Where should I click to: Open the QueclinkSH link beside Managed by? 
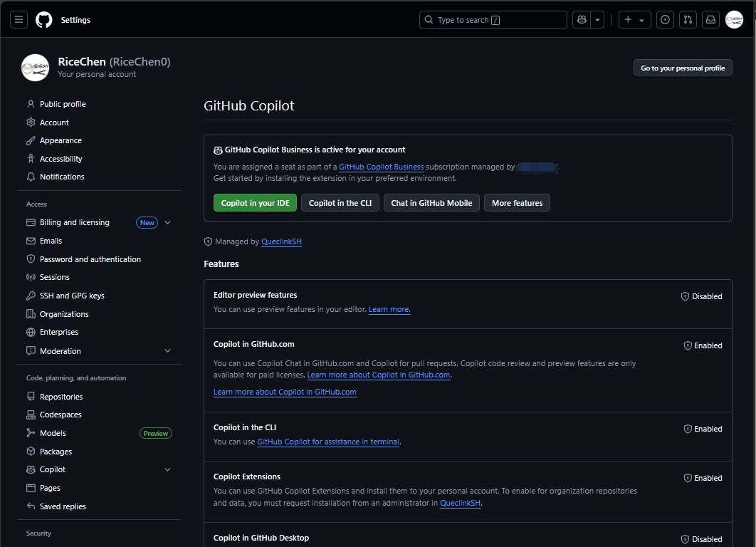click(x=282, y=241)
